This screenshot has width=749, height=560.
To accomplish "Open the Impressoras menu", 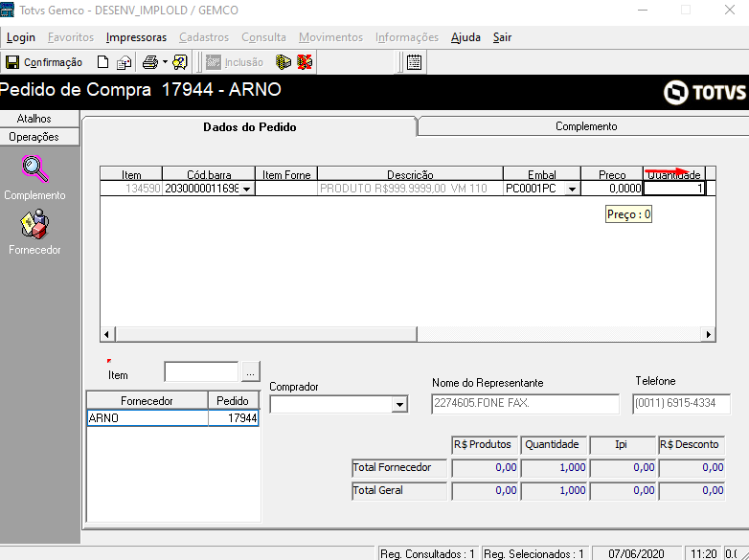I will coord(136,37).
